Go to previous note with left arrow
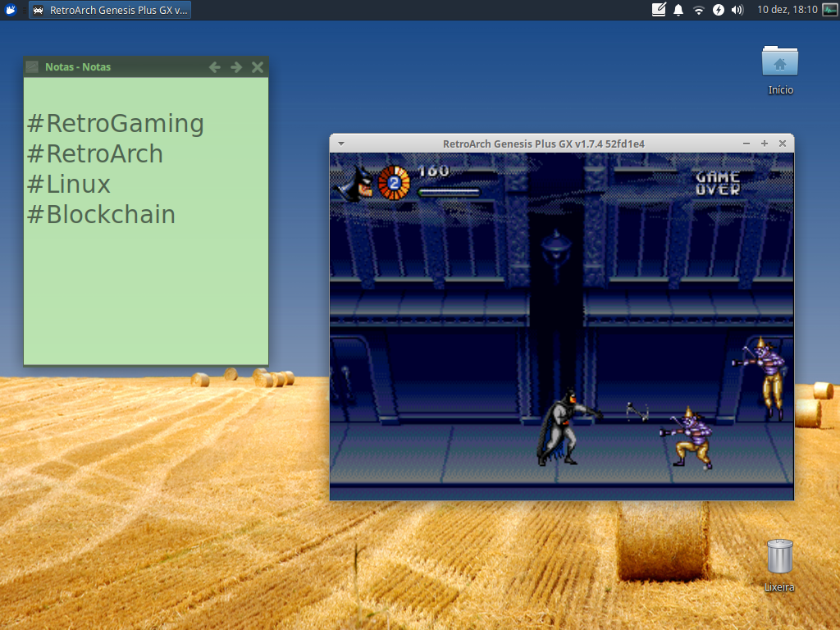This screenshot has height=630, width=840. tap(215, 67)
